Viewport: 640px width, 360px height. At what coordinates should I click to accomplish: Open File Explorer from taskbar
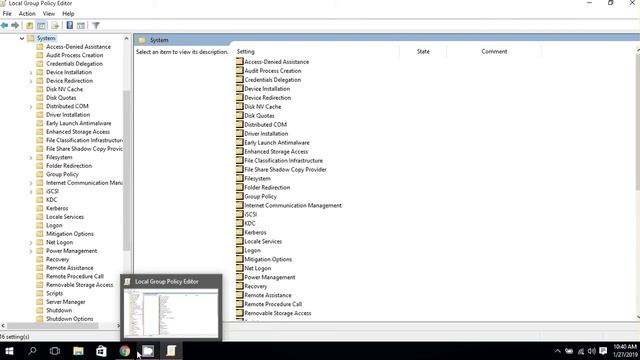tap(78, 351)
